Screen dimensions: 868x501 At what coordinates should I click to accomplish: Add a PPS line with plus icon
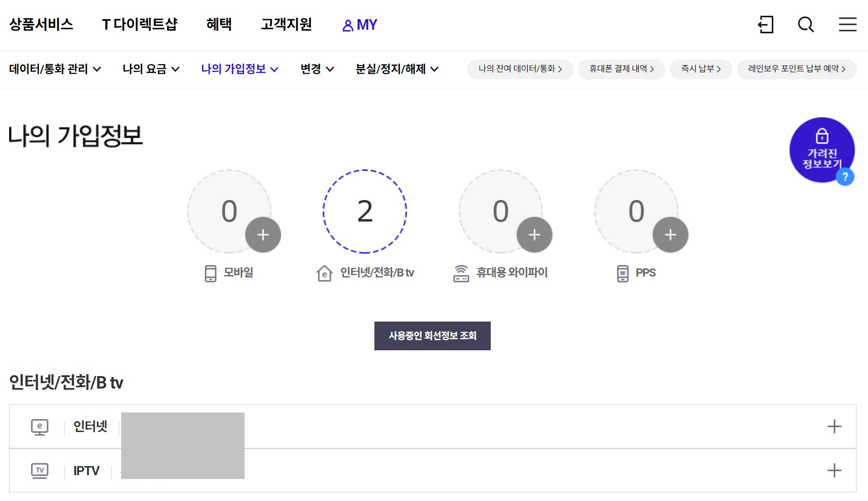point(670,235)
